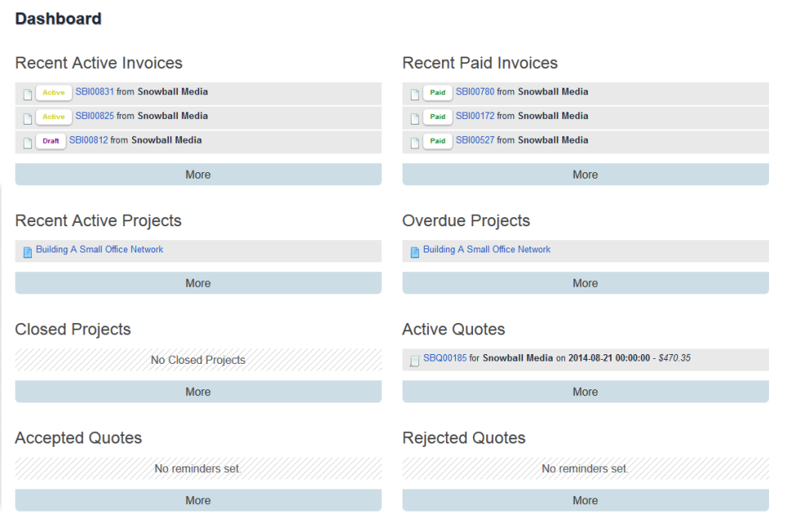Click the Active status badge on invoice SBI00831

coord(52,93)
